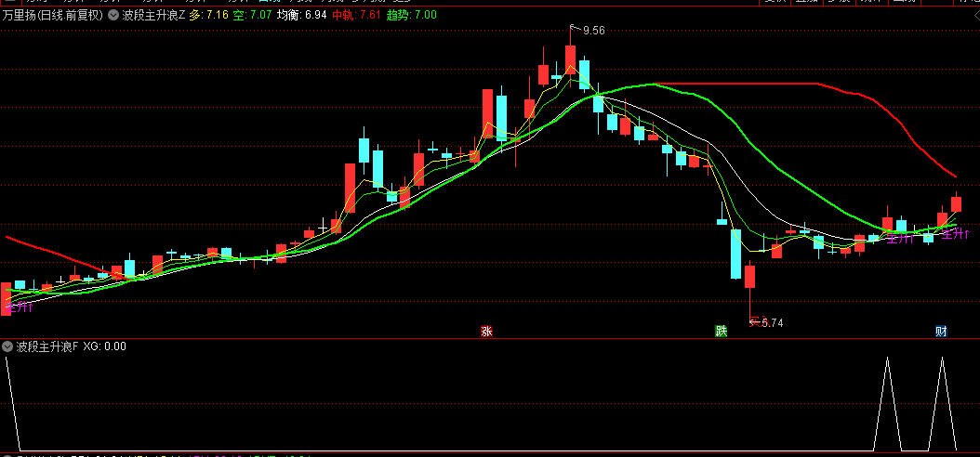Click the red 中轨: 7.61 value
The width and height of the screenshot is (980, 457).
click(356, 16)
